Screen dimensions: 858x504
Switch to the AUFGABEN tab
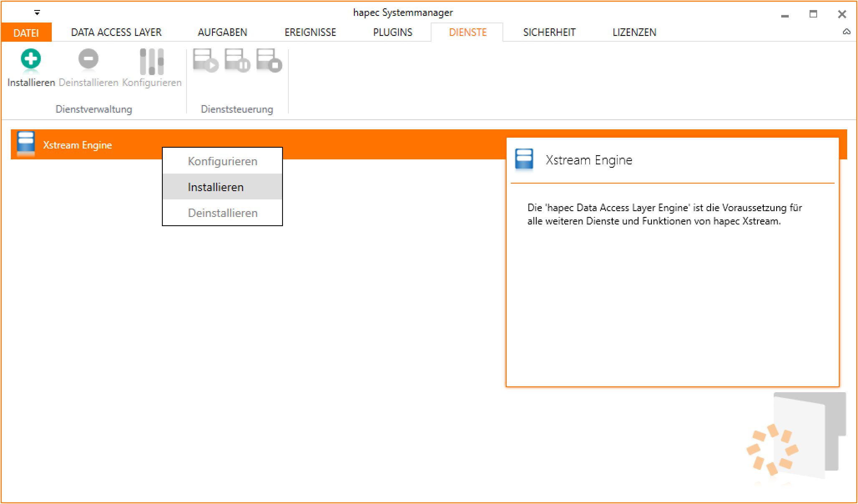tap(222, 33)
